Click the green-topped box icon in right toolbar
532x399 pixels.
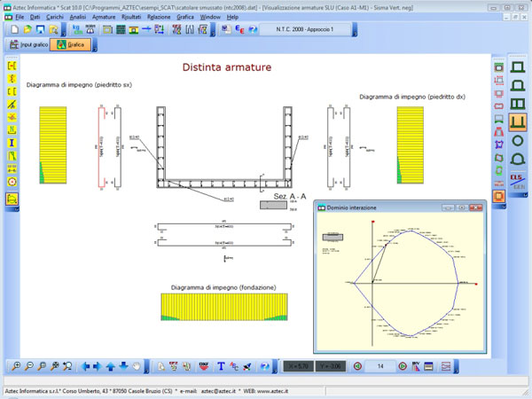pyautogui.click(x=498, y=67)
